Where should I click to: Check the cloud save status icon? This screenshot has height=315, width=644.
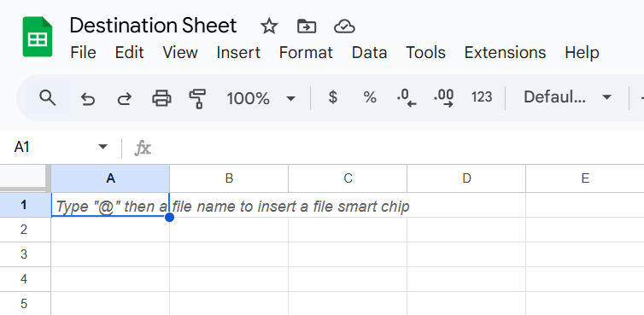(344, 26)
